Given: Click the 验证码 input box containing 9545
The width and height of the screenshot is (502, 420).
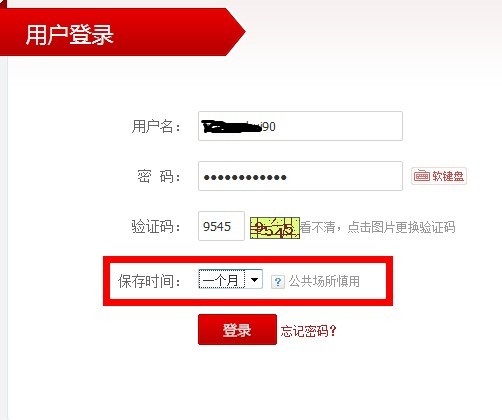Looking at the screenshot, I should pyautogui.click(x=221, y=226).
